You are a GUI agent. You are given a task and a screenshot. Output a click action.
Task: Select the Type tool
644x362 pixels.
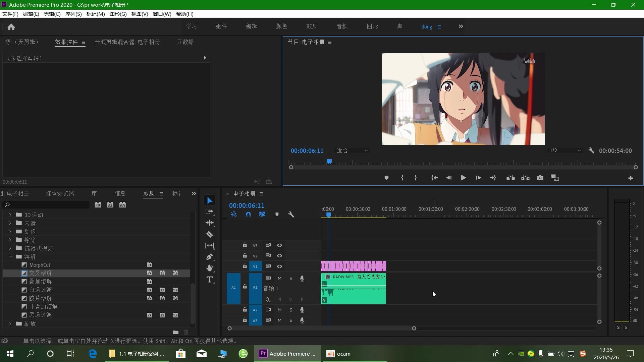(210, 280)
